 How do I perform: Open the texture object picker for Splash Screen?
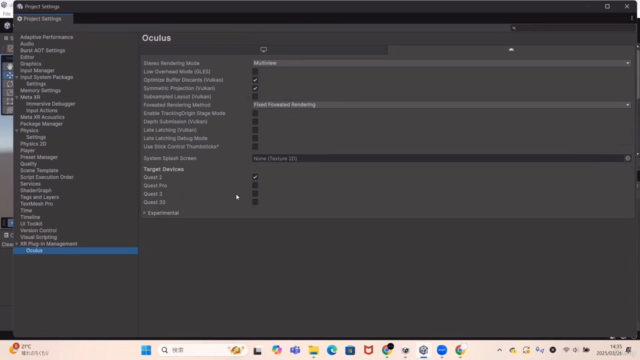627,158
